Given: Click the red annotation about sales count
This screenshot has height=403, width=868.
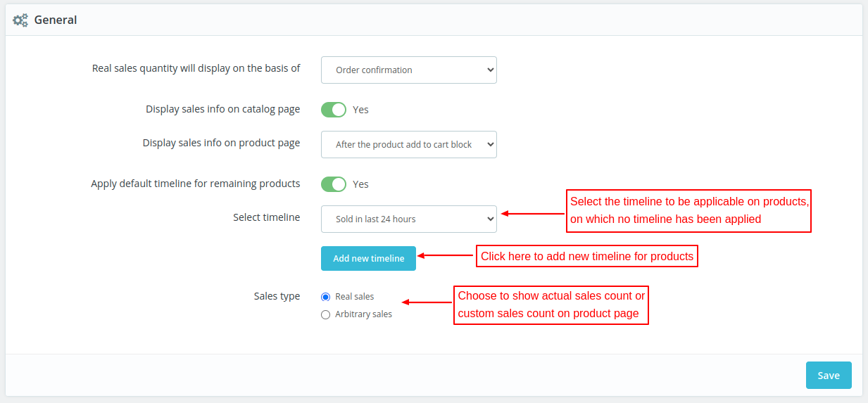Looking at the screenshot, I should pyautogui.click(x=551, y=305).
